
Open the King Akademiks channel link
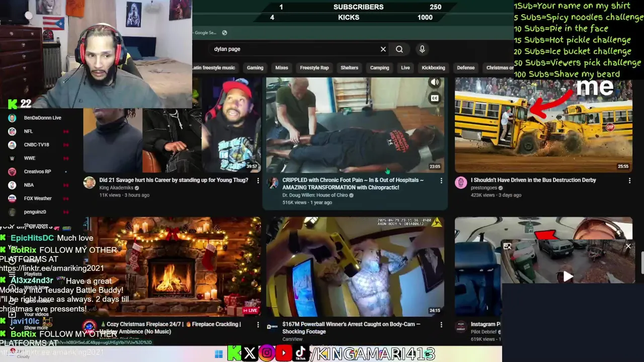pyautogui.click(x=116, y=188)
